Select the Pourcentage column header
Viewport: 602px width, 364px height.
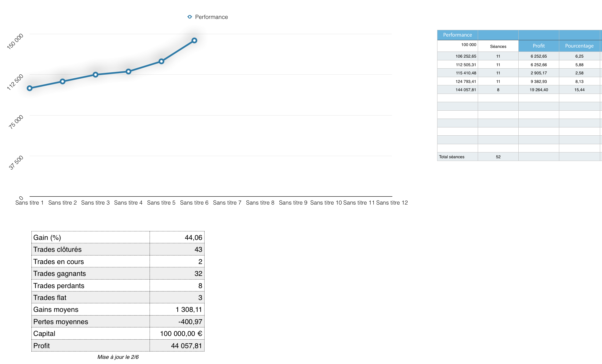(x=579, y=46)
